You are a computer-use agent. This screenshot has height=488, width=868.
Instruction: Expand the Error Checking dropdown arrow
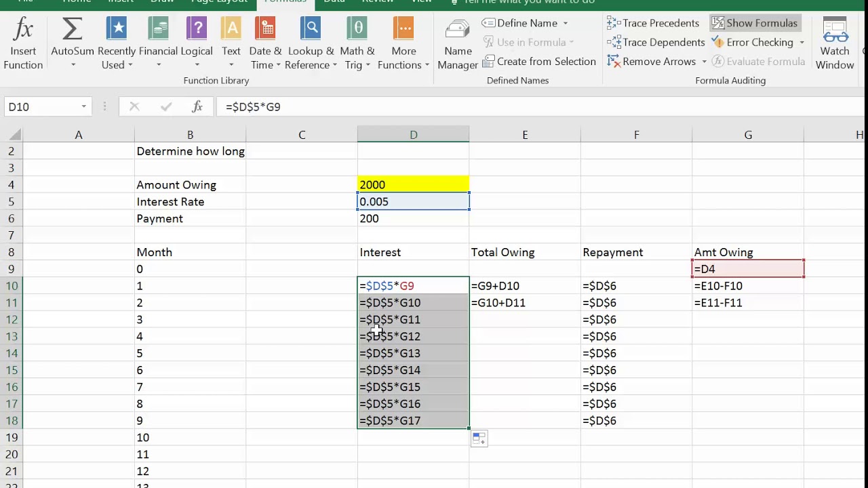tap(802, 42)
